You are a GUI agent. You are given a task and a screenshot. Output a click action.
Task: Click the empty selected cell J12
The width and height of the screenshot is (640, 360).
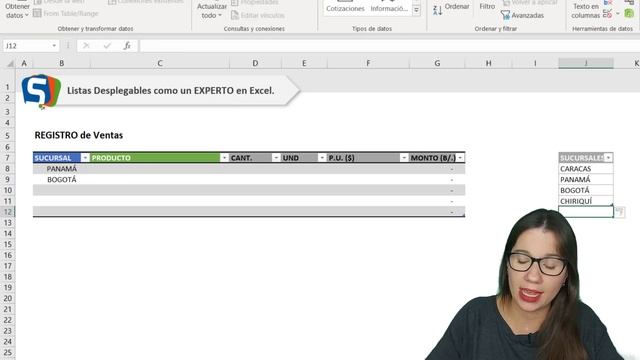(586, 212)
